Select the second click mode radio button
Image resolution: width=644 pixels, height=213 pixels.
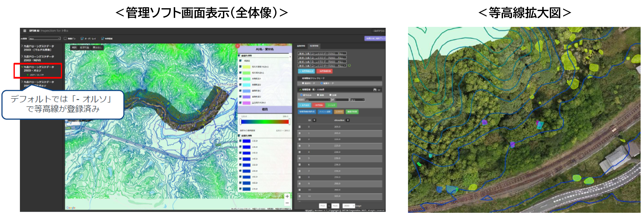tap(322, 83)
